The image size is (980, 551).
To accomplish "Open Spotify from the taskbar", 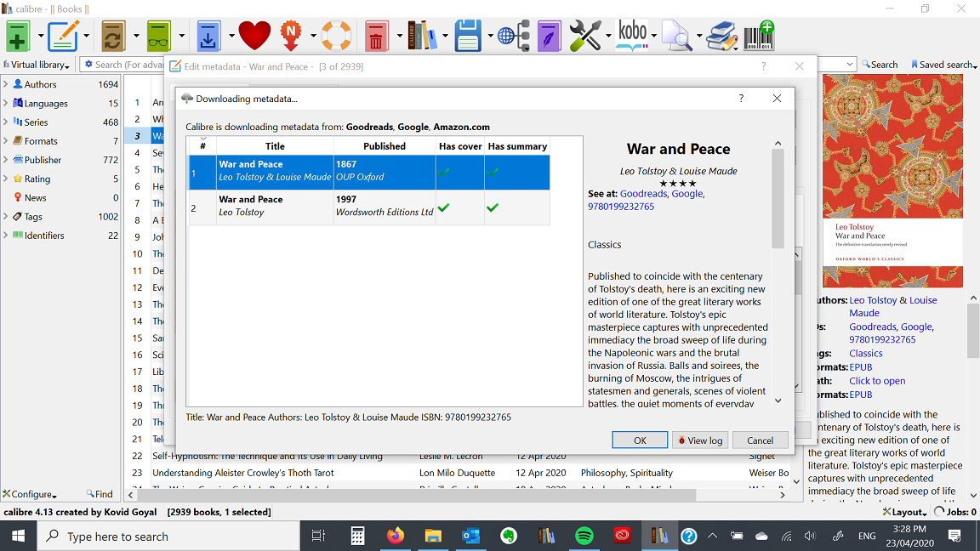I will point(584,536).
